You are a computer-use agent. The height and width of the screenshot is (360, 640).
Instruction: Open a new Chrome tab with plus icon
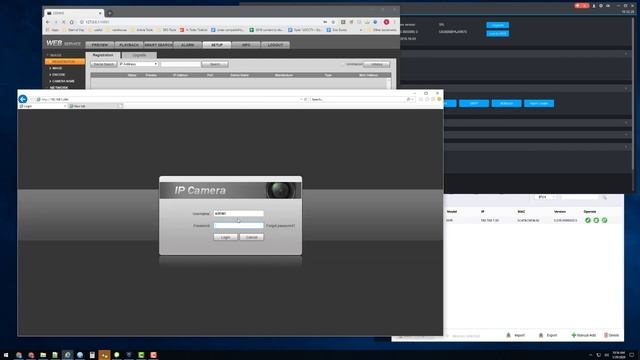coord(109,13)
